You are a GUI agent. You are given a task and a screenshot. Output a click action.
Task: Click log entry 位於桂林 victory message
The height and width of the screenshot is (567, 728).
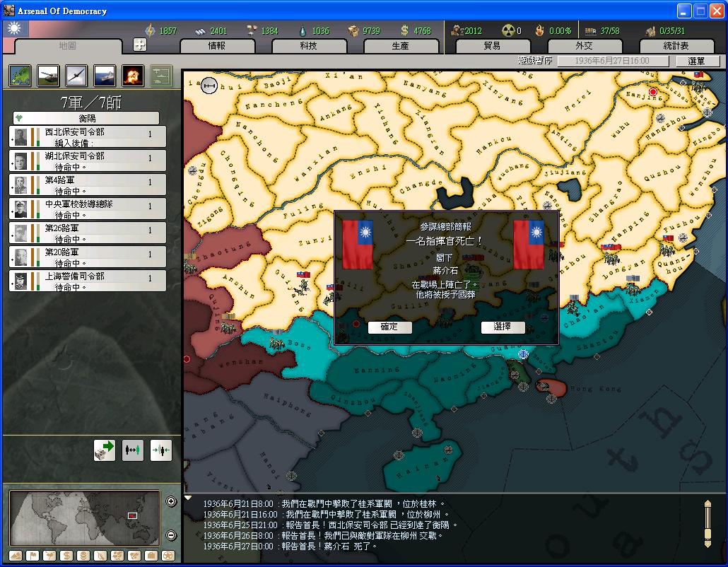click(x=324, y=503)
